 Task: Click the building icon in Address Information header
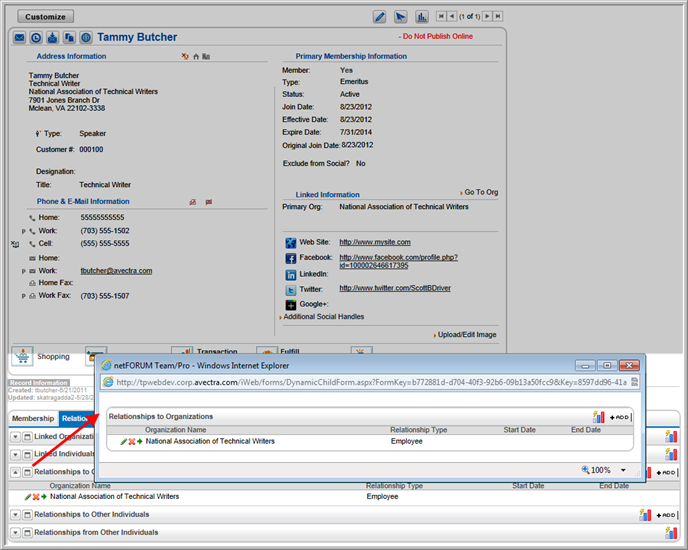pos(206,57)
